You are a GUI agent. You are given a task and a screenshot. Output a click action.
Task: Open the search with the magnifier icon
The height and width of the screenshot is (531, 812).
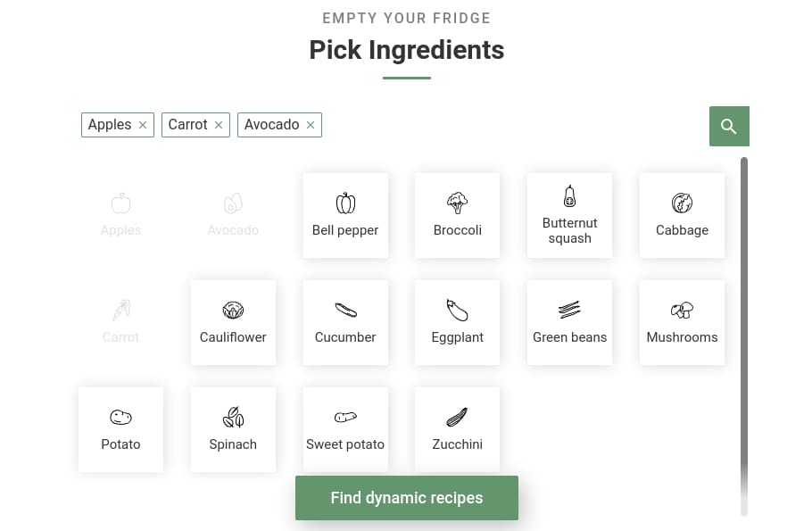click(729, 126)
